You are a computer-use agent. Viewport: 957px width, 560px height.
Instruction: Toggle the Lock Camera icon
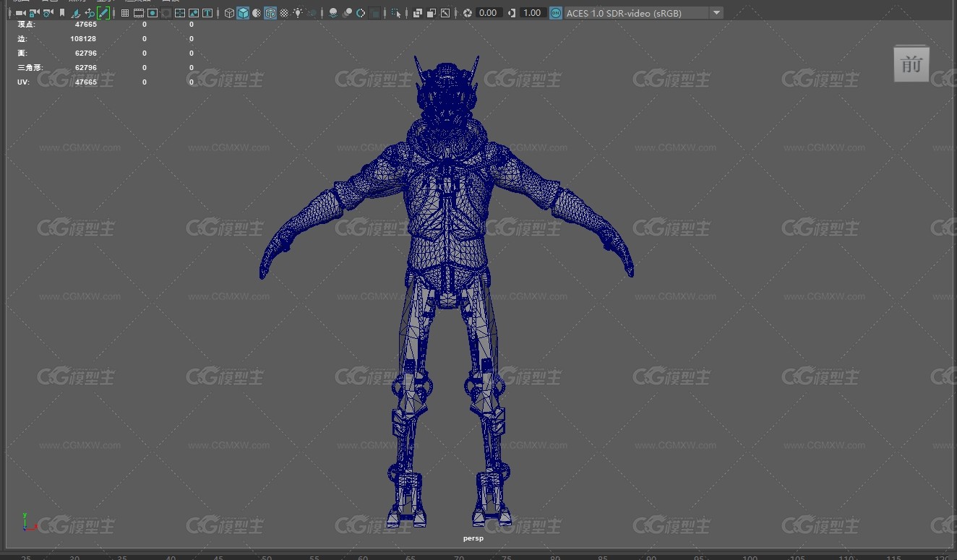[x=34, y=13]
